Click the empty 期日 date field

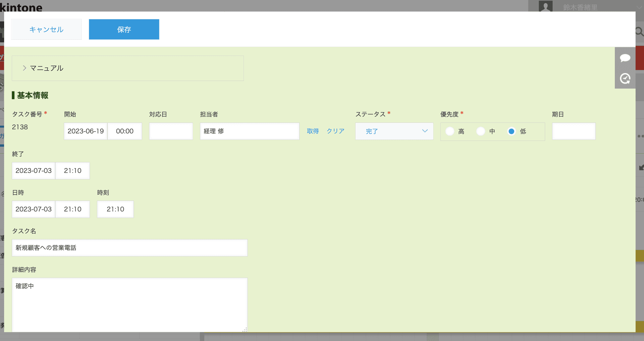574,131
